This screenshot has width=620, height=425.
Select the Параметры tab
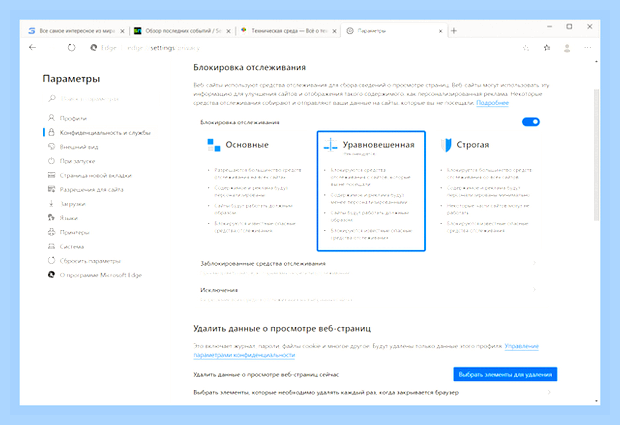(395, 31)
